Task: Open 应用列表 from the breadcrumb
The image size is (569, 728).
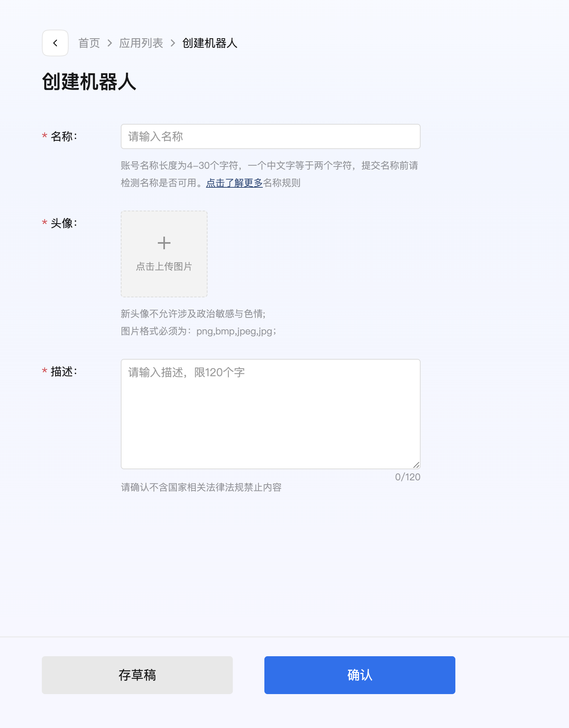Action: [141, 43]
